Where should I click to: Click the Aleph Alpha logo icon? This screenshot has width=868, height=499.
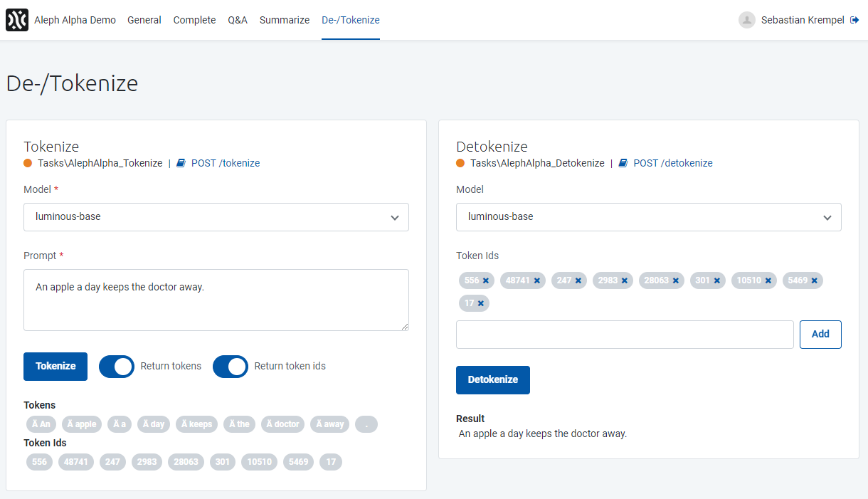pyautogui.click(x=17, y=20)
